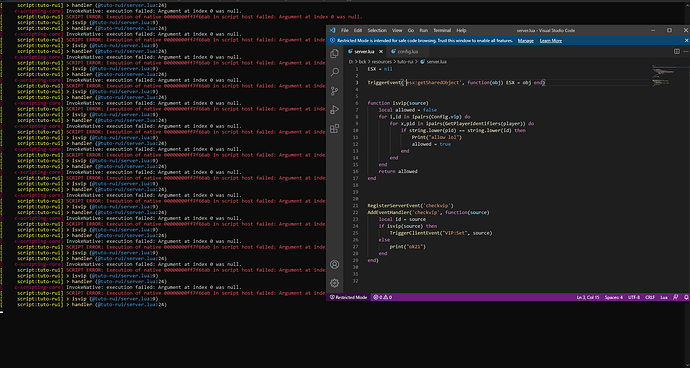Click the VS Code logo in title bar
Screen dimensions: 690x368
pos(333,30)
